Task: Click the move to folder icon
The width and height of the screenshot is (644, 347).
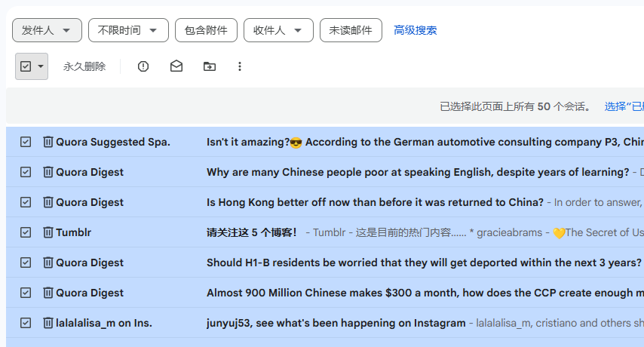Action: coord(210,66)
